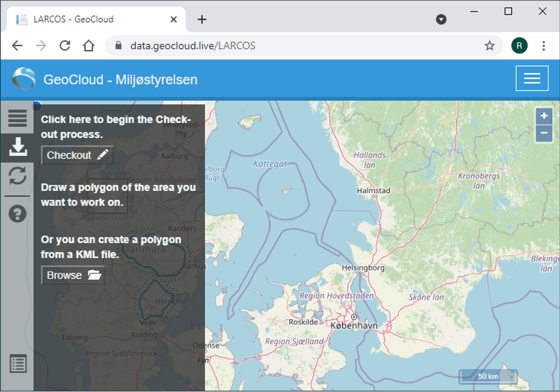Open the help question mark icon
560x392 pixels.
pos(17,214)
